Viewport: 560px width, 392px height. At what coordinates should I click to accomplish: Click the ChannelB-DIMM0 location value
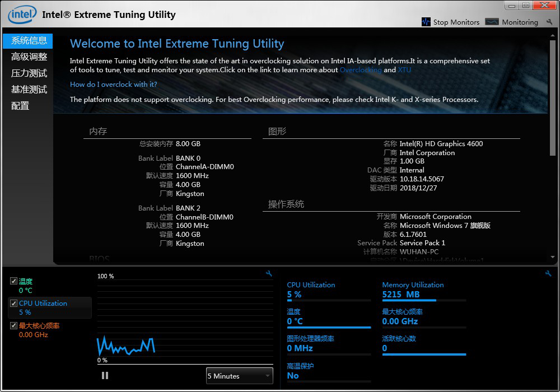[x=204, y=217]
